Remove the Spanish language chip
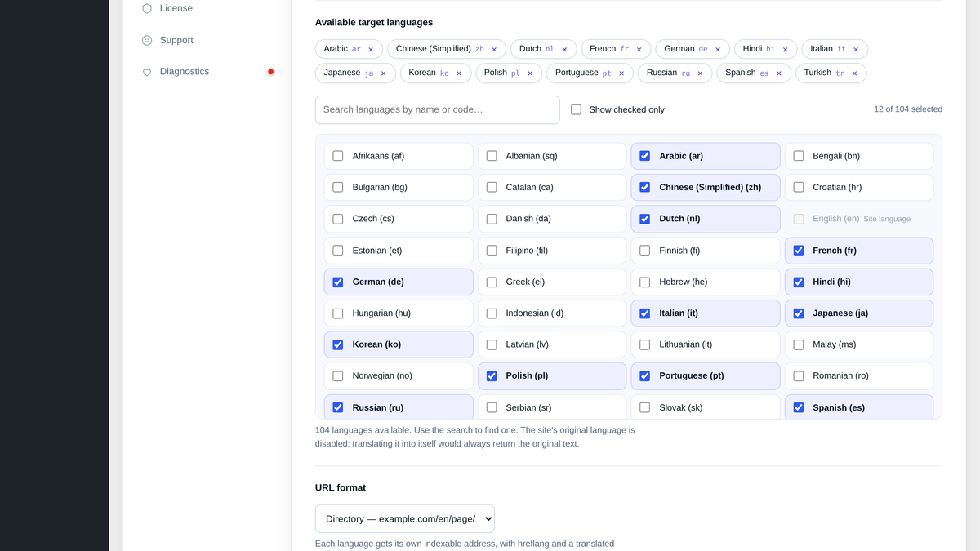 click(778, 73)
